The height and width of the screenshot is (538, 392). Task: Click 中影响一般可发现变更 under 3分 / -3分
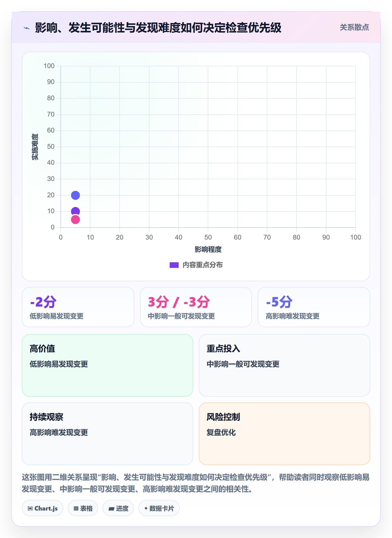pos(181,316)
